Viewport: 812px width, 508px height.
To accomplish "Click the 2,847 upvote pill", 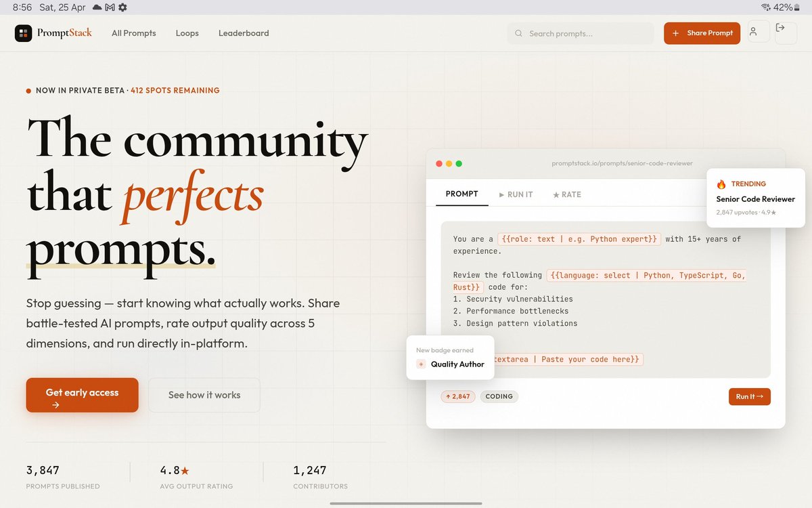I will click(458, 396).
